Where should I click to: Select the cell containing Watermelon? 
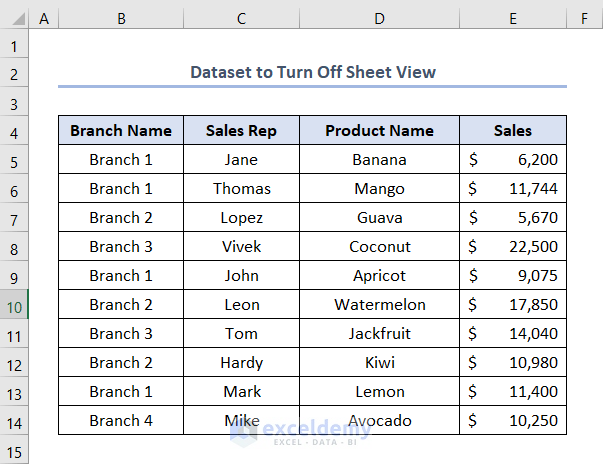pyautogui.click(x=379, y=304)
